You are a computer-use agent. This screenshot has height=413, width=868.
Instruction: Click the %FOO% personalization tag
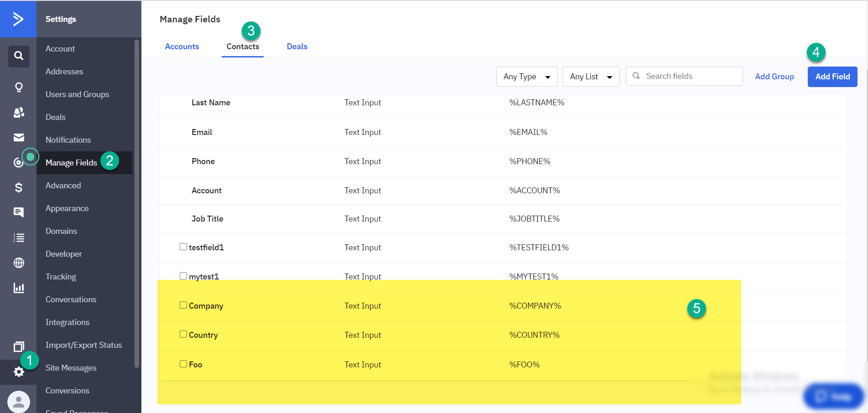[x=525, y=365]
